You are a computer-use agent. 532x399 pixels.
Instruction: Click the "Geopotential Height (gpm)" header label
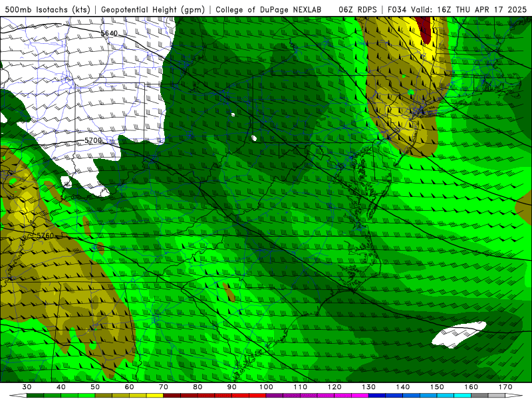153,9
